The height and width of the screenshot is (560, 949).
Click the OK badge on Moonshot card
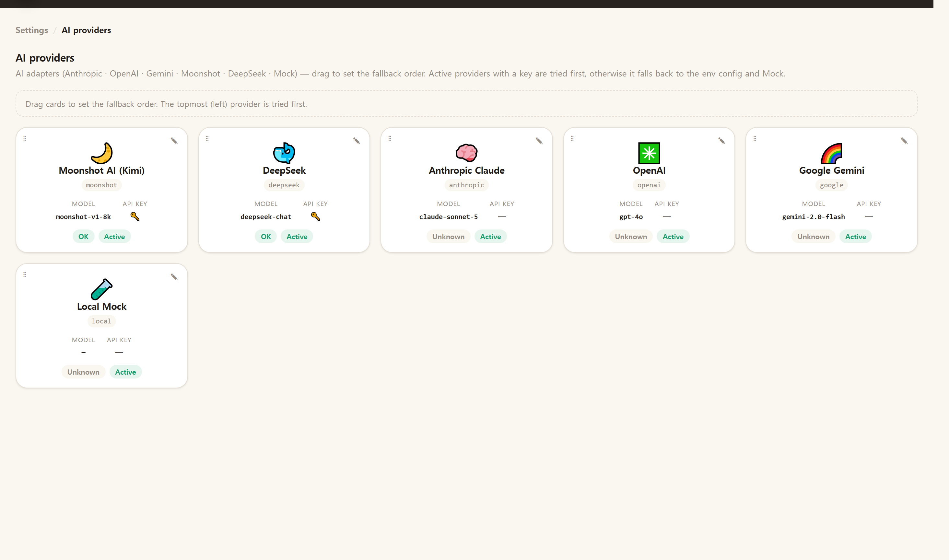(83, 237)
